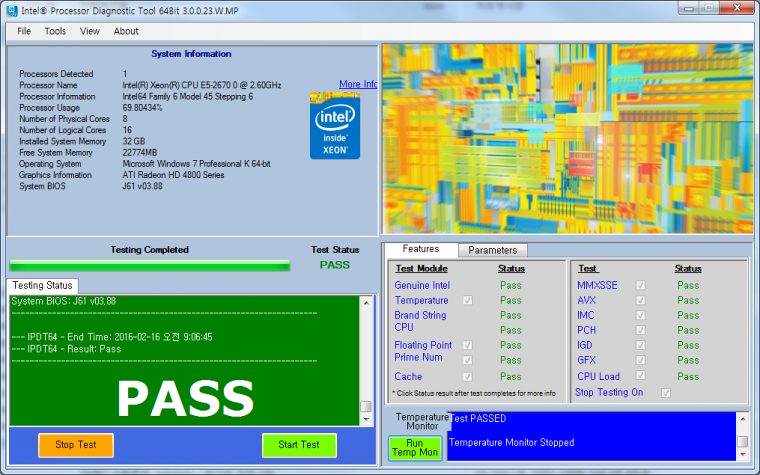Click the Graphics Information ATI Radeon value
Screen dimensions: 760x475
click(173, 175)
